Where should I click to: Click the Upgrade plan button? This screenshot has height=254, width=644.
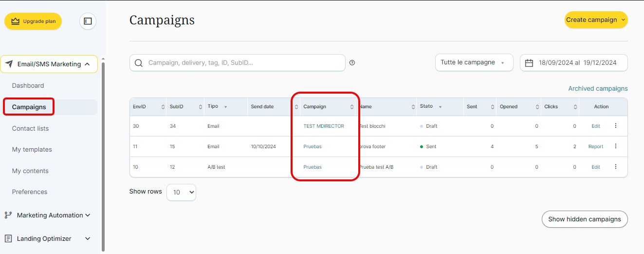coord(33,21)
